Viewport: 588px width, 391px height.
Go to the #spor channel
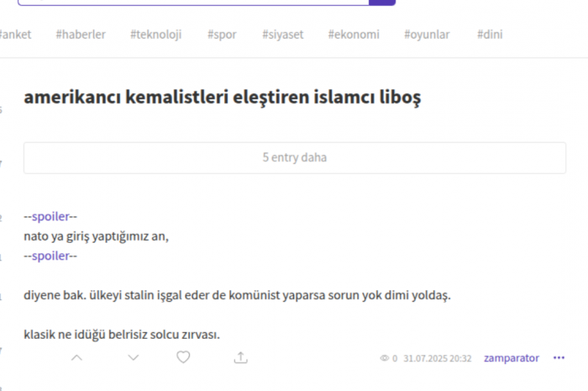point(221,34)
